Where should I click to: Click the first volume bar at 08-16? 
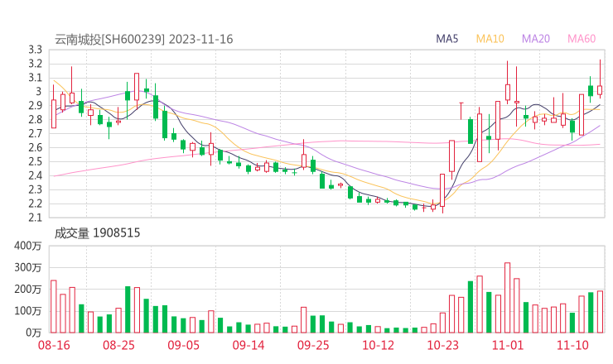pos(54,307)
